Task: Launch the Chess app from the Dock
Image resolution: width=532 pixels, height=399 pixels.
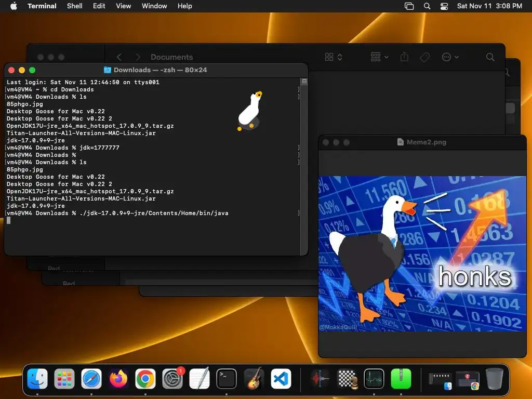Action: point(347,379)
